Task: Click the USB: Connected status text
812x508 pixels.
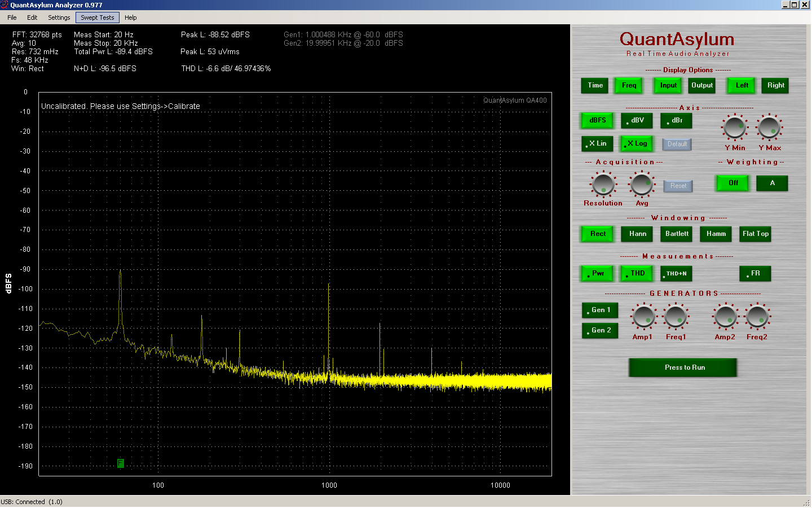Action: click(32, 502)
